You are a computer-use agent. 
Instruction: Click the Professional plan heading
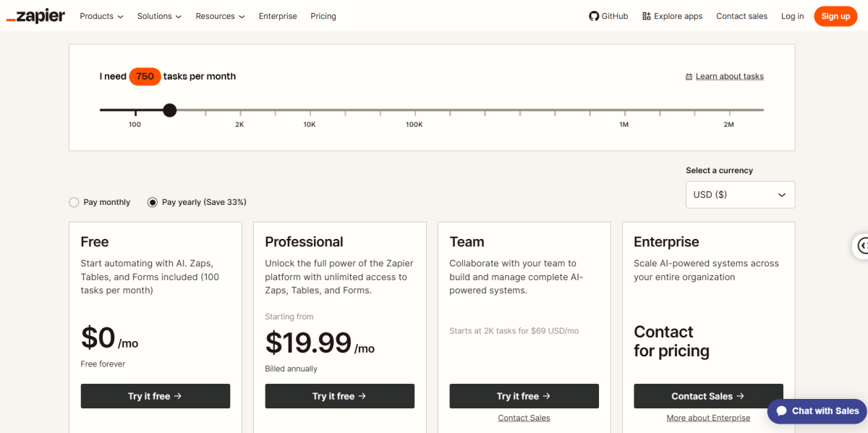coord(304,242)
